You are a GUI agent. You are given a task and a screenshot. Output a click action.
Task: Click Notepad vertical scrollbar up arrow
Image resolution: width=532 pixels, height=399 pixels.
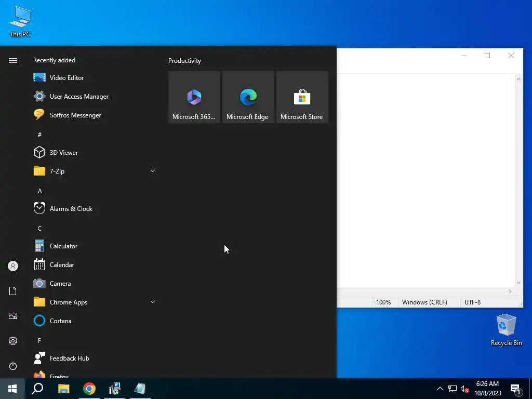pyautogui.click(x=518, y=79)
